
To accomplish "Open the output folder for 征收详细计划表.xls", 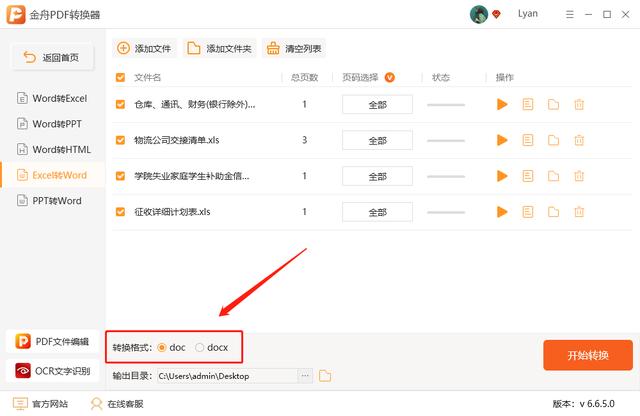I will 553,212.
